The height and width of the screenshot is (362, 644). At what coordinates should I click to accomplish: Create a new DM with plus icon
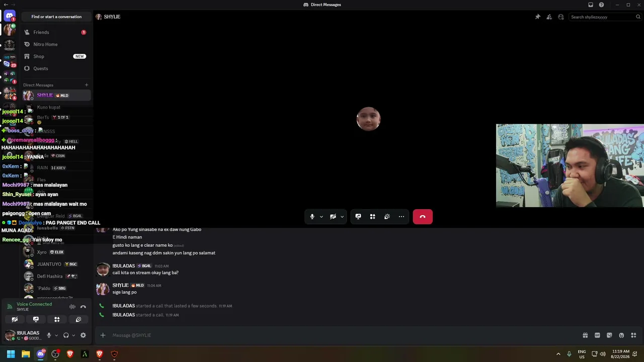(87, 85)
